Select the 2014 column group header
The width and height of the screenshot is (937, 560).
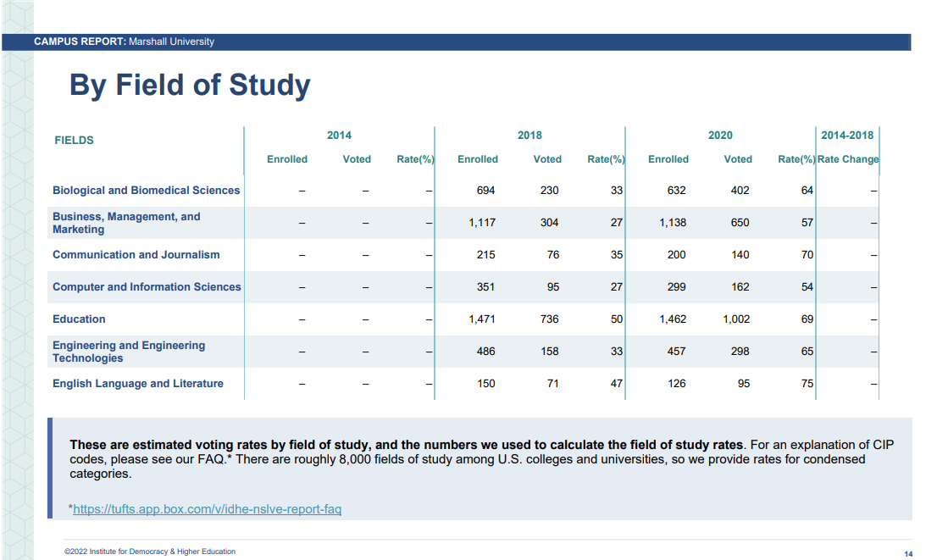pyautogui.click(x=339, y=136)
